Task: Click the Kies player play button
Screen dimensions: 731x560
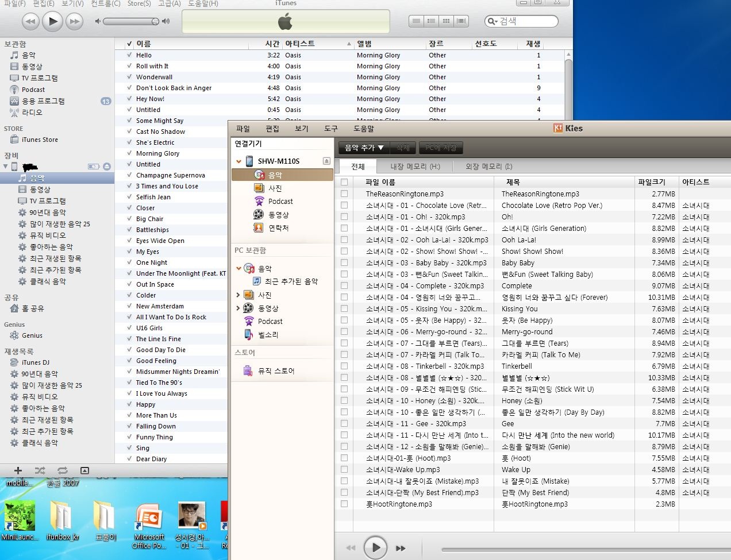Action: pos(375,548)
